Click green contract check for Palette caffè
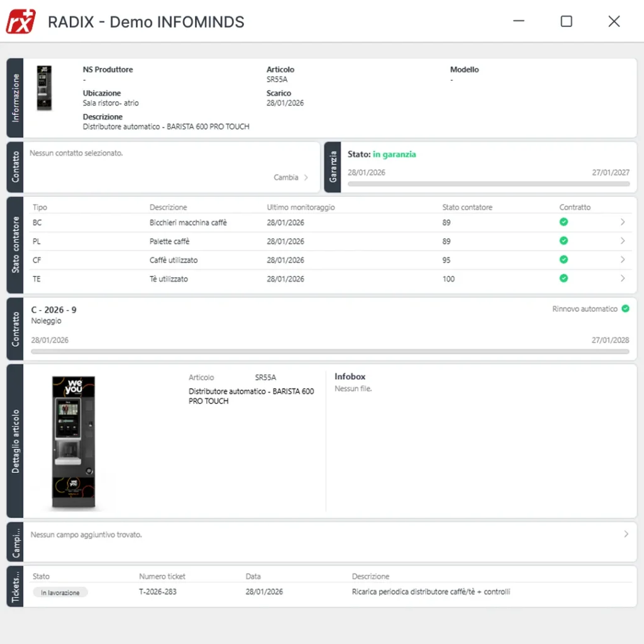 563,241
